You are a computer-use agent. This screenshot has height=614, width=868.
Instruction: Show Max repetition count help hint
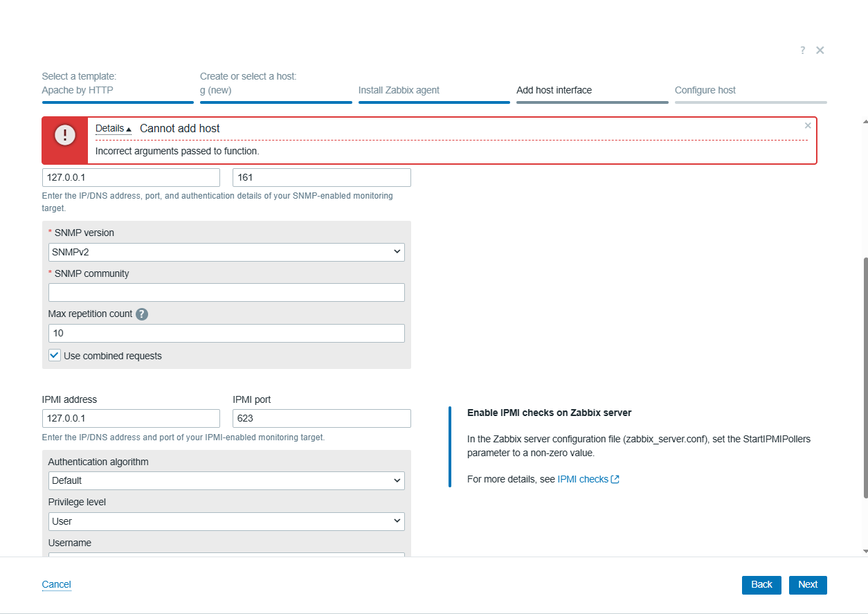(142, 314)
